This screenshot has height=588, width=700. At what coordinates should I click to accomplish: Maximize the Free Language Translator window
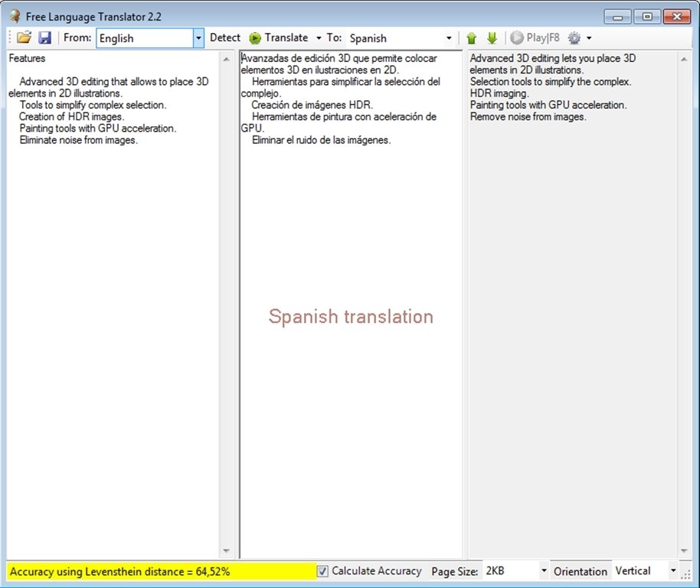tap(647, 17)
